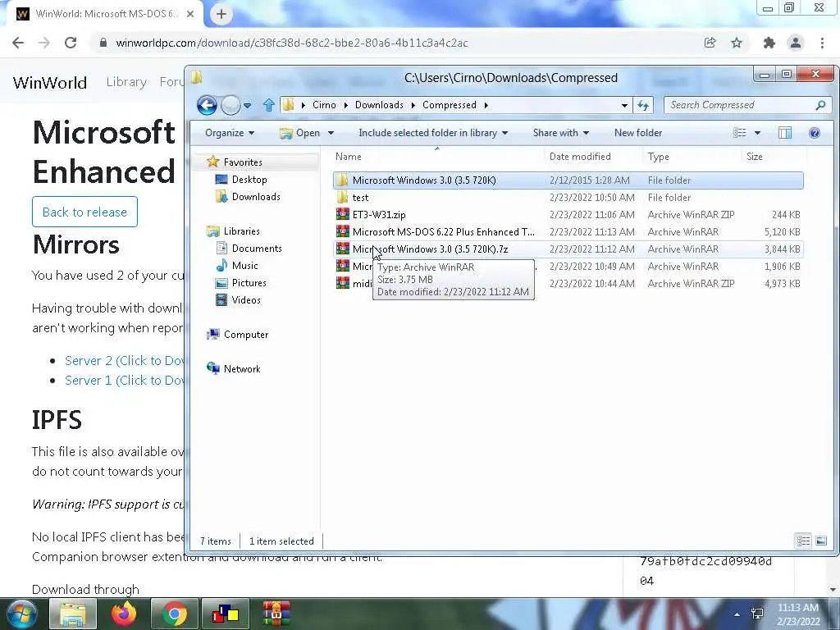
Task: Select Network in the navigation pane
Action: (242, 368)
